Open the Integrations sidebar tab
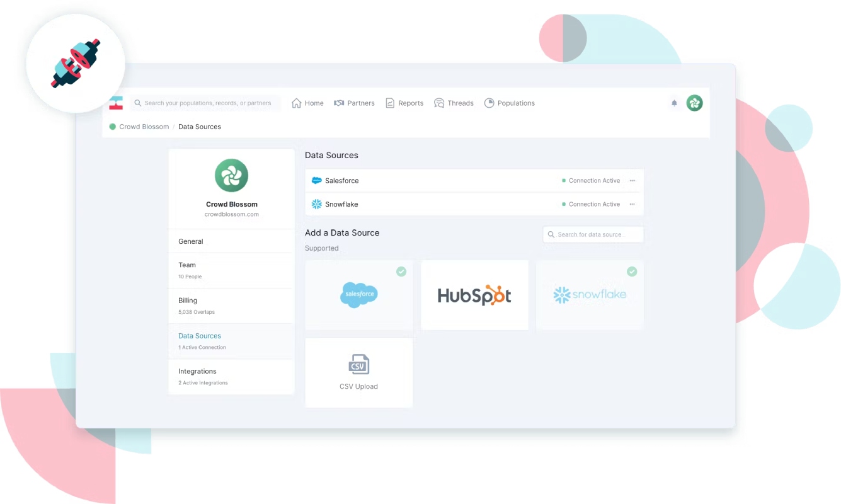This screenshot has height=504, width=841. click(x=231, y=376)
